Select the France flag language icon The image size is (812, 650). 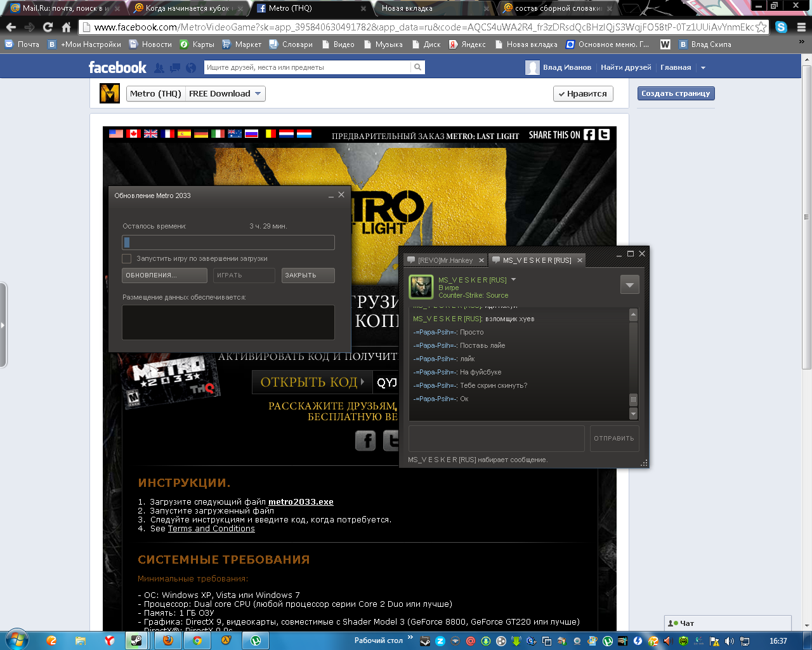167,134
